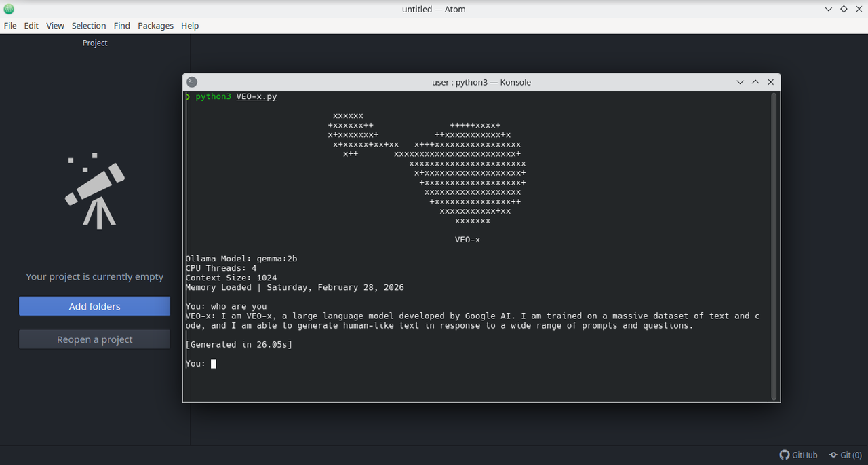Click the VEO-x label under ASCII art

coord(468,240)
